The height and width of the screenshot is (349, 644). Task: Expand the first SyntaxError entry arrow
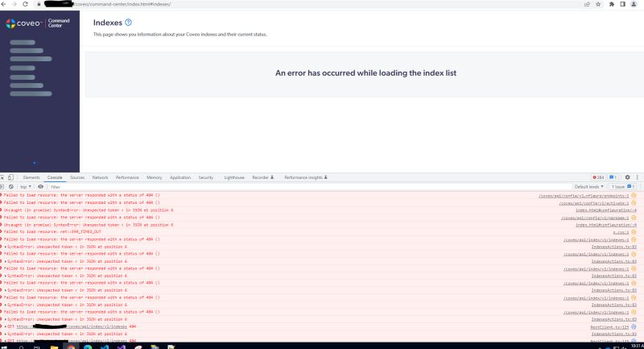point(6,247)
